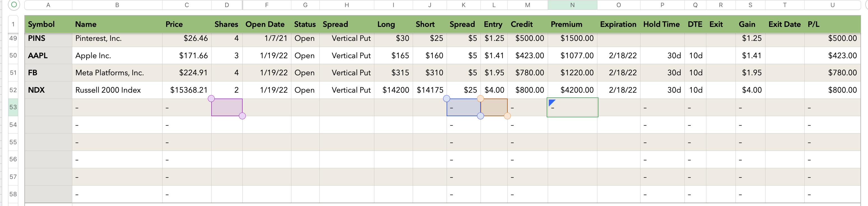Viewport: 868px width, 206px height.
Task: Click the purple handle at bottom-right of D53
Action: coord(242,116)
